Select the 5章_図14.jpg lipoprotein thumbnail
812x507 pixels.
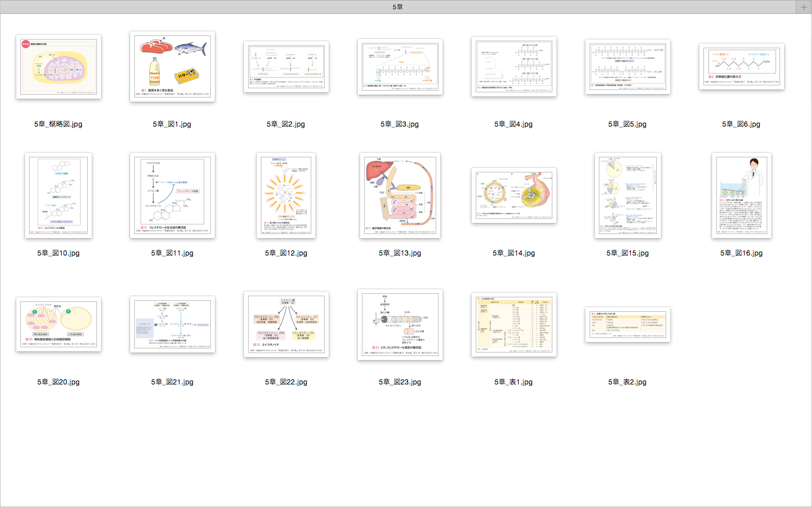pos(514,196)
